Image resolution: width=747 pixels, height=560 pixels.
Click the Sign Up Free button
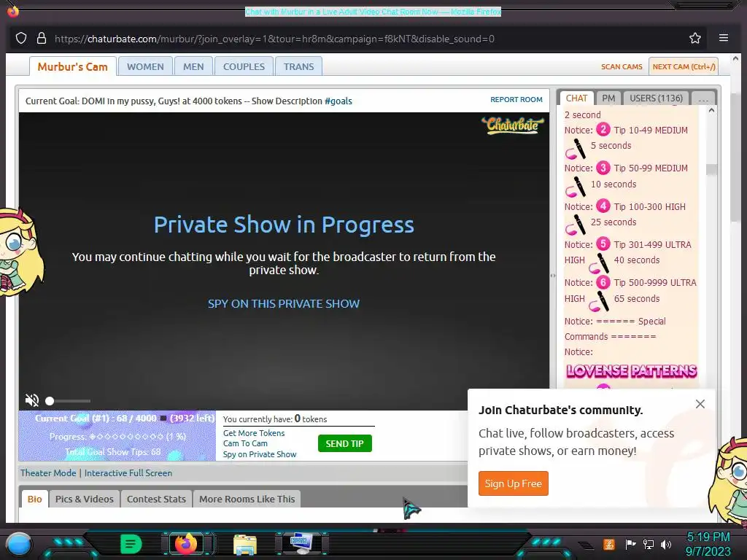pos(513,483)
